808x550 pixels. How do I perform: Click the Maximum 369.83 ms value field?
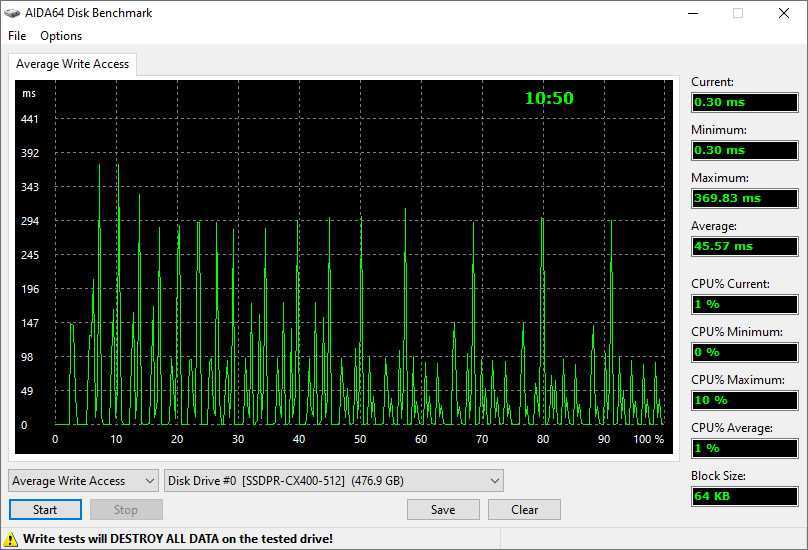(x=745, y=198)
